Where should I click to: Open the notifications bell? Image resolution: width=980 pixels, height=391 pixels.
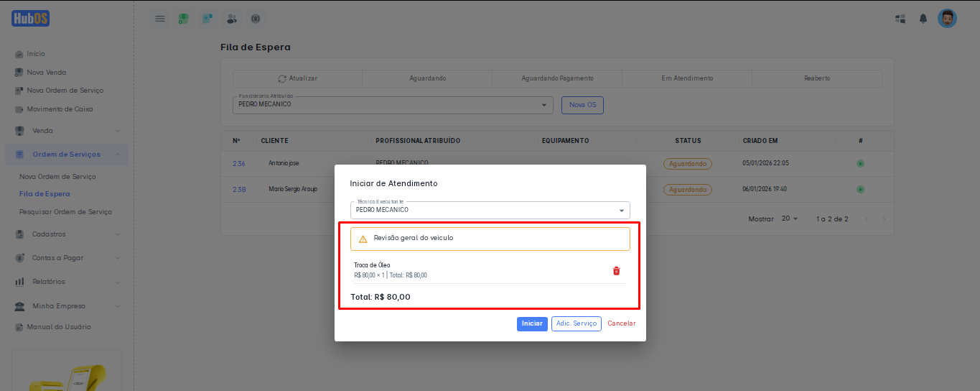(923, 19)
